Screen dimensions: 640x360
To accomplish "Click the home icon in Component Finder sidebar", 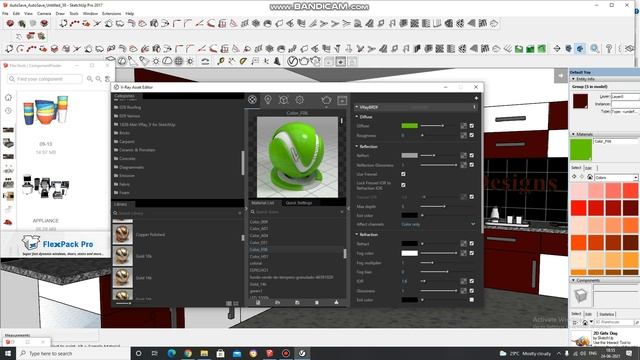I will click(x=8, y=98).
